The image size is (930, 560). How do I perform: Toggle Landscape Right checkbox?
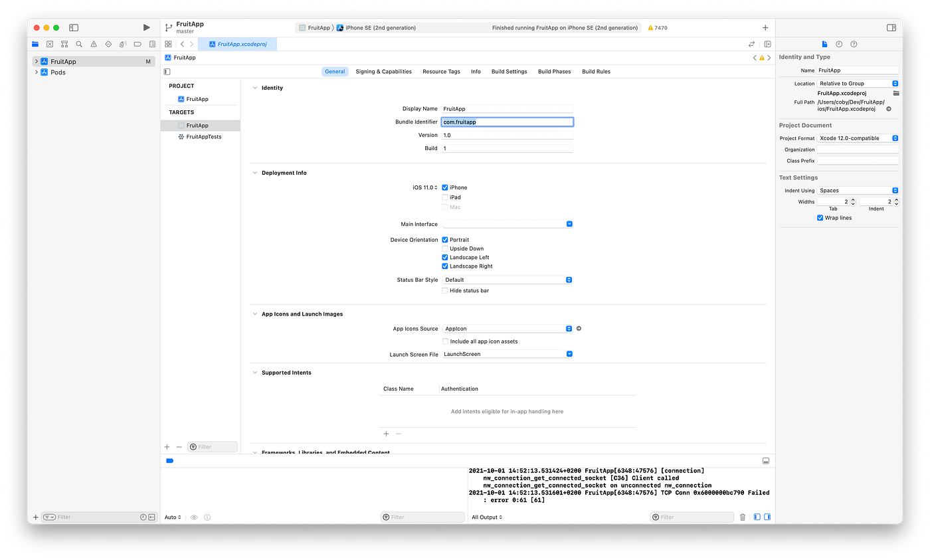[x=445, y=266]
